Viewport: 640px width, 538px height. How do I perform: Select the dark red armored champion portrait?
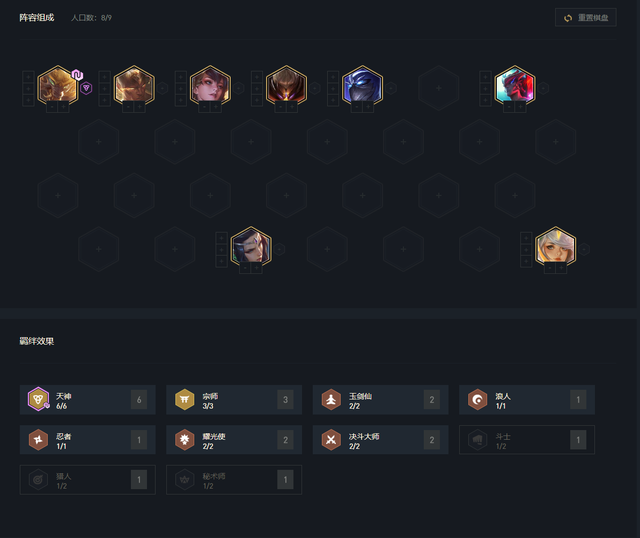point(286,86)
